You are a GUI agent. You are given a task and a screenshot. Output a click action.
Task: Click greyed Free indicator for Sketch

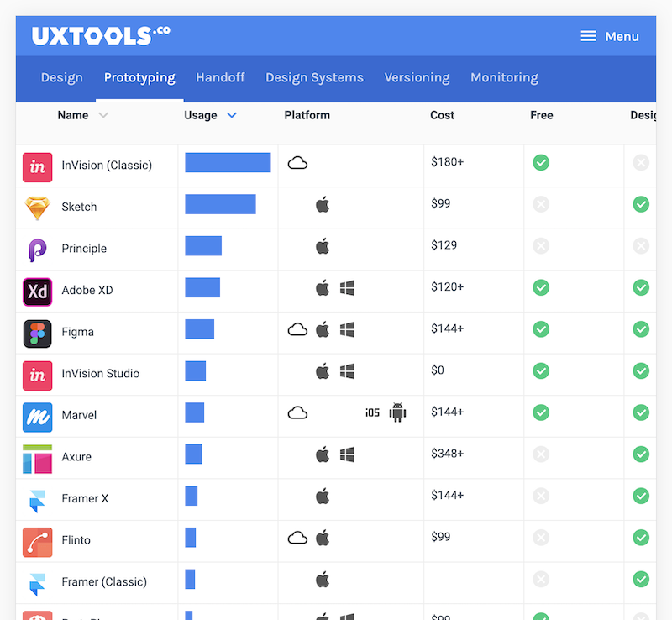click(x=541, y=204)
